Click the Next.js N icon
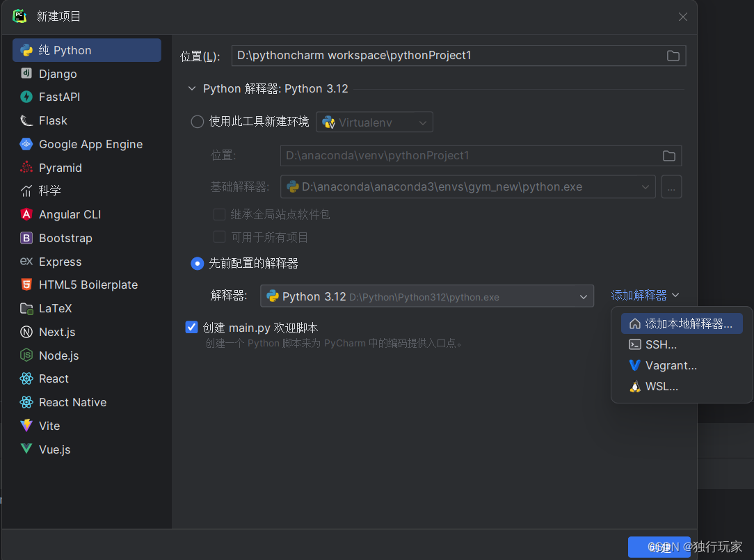This screenshot has height=560, width=754. click(x=26, y=332)
